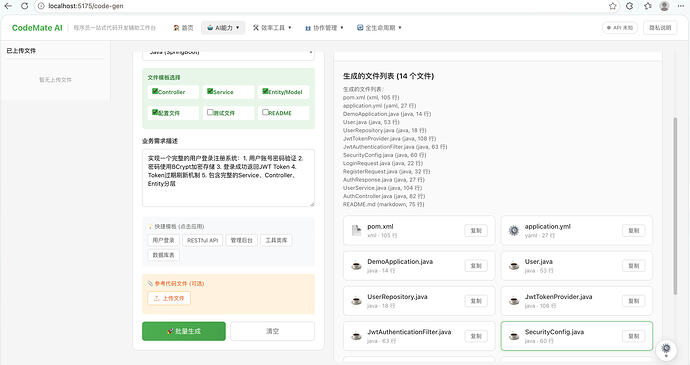
Task: Open the browser profile avatar
Action: coord(664,6)
